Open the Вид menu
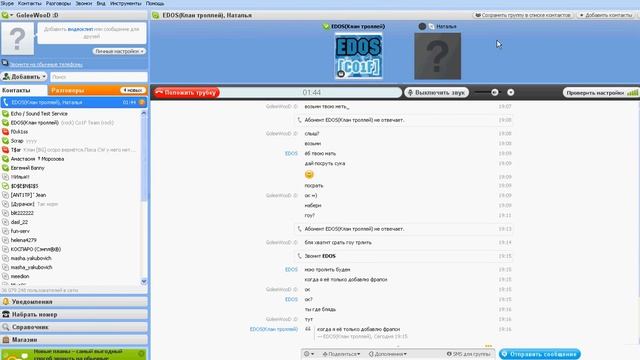 101,3
